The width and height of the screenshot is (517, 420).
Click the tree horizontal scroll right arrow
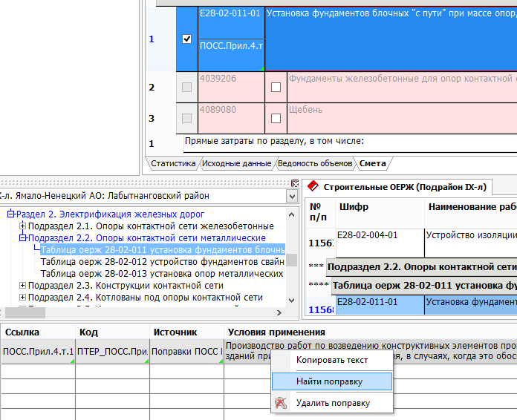coord(279,312)
